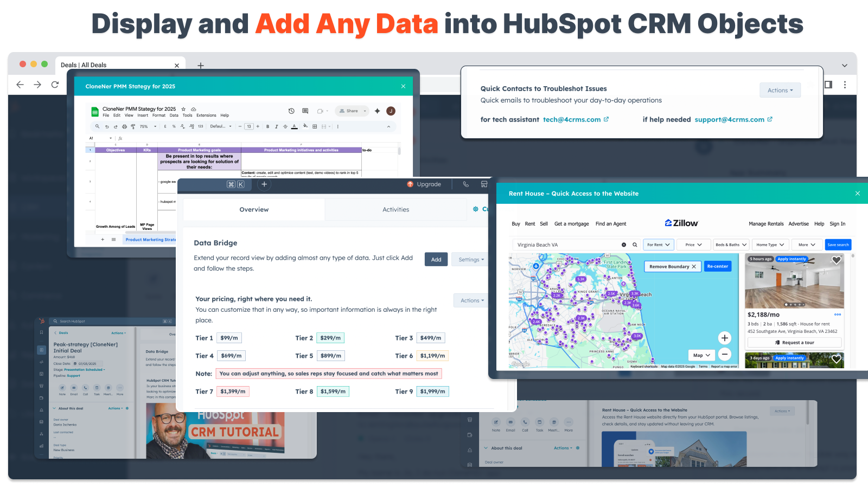This screenshot has height=488, width=868.
Task: Open the print icon in Google Sheets toolbar
Action: pyautogui.click(x=124, y=126)
